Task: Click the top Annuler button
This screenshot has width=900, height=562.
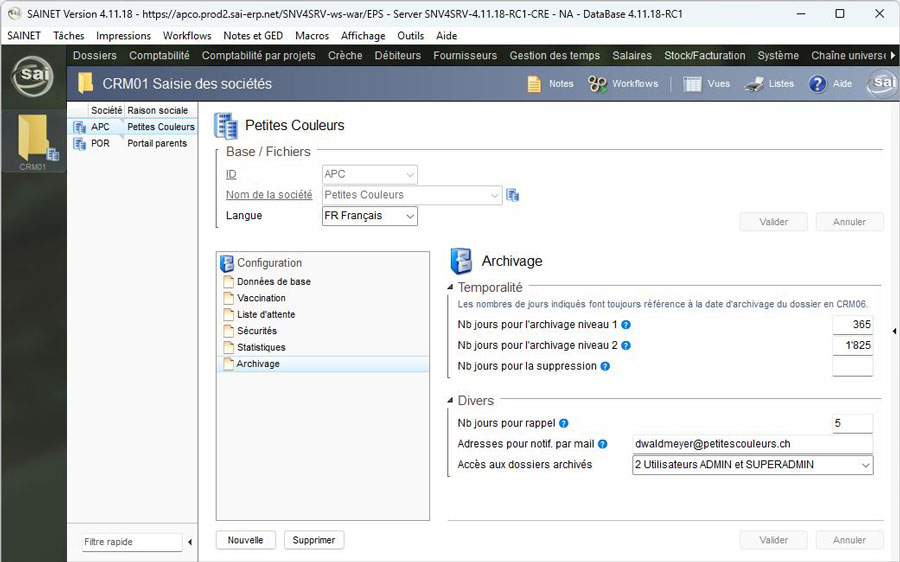Action: (x=849, y=222)
